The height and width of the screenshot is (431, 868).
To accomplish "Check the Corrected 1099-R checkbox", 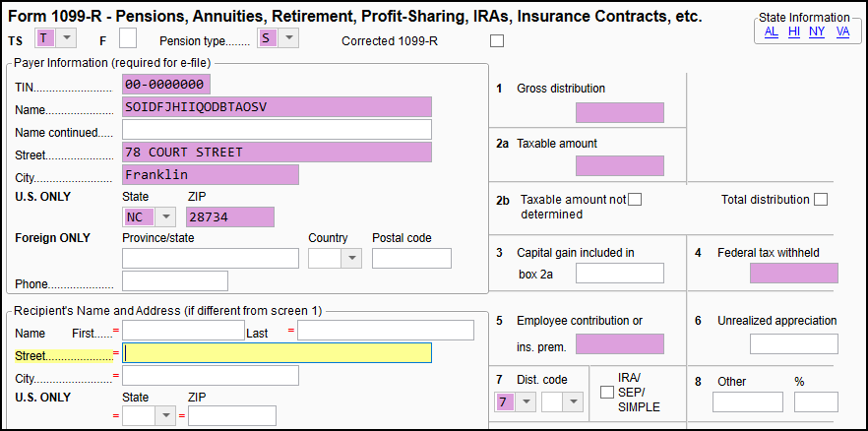I will [x=496, y=40].
